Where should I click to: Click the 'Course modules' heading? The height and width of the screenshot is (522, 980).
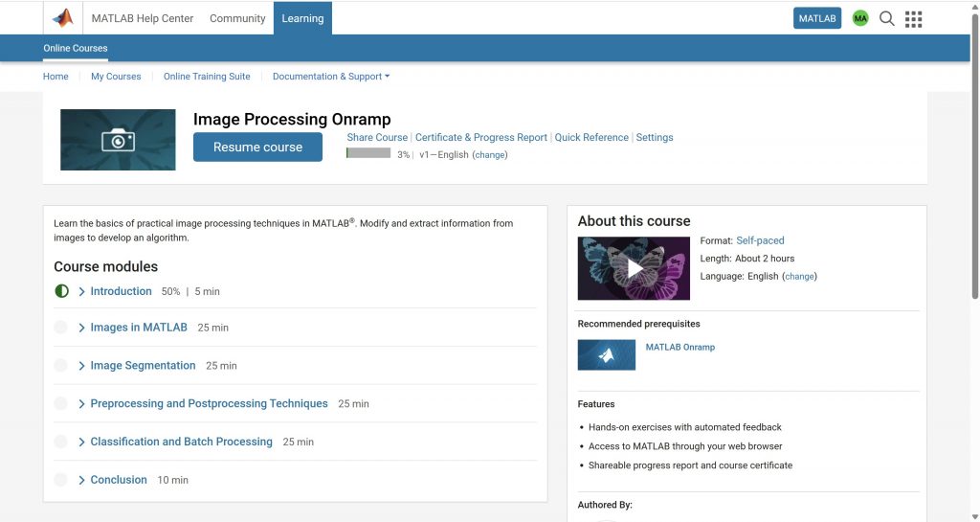[105, 266]
